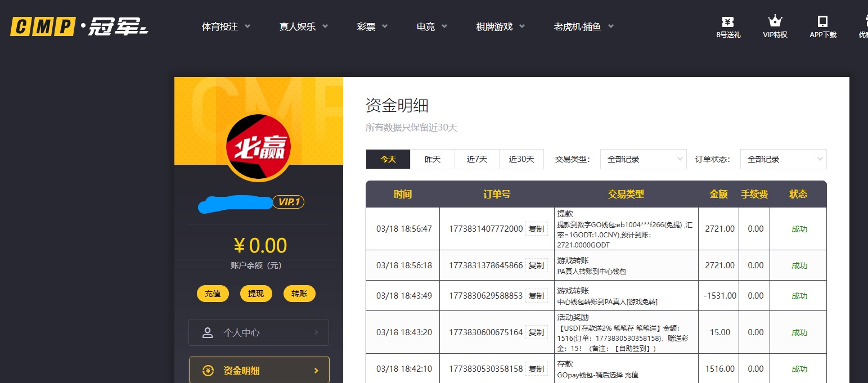This screenshot has height=383, width=868.
Task: Open the 订单状态 全部记录 dropdown
Action: pyautogui.click(x=783, y=159)
